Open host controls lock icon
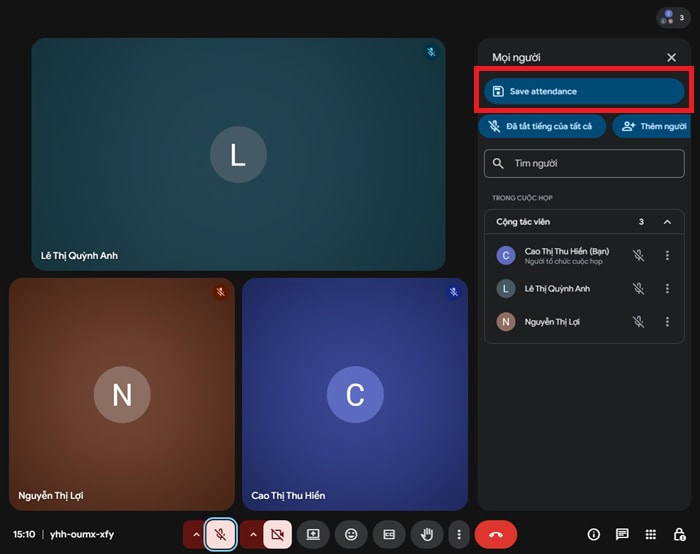 [x=679, y=534]
